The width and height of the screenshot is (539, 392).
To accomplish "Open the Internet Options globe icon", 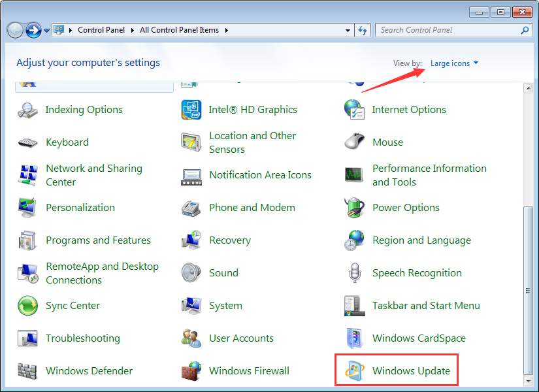I will click(x=354, y=110).
